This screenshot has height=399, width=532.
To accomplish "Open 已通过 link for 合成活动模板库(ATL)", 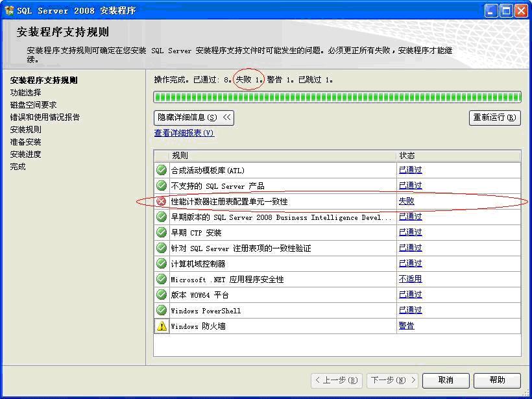I will [x=411, y=170].
